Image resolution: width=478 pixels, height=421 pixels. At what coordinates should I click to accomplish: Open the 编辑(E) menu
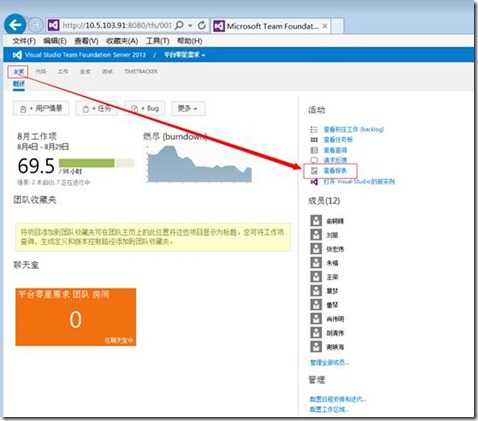point(55,41)
